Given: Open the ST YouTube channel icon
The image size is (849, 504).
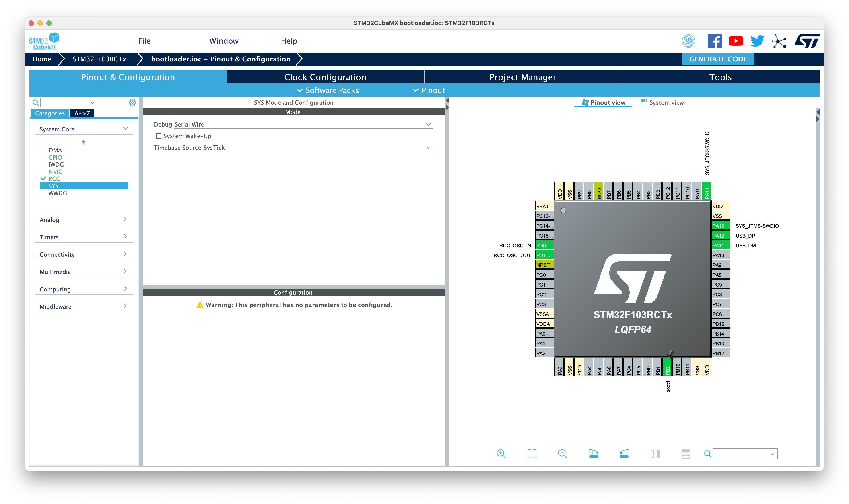Looking at the screenshot, I should coord(736,41).
